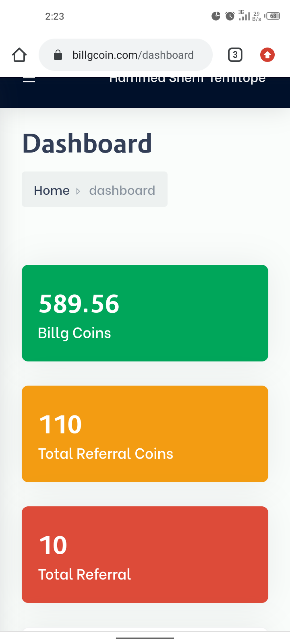Tap the alarm clock status icon
The image size is (290, 644).
pos(230,16)
